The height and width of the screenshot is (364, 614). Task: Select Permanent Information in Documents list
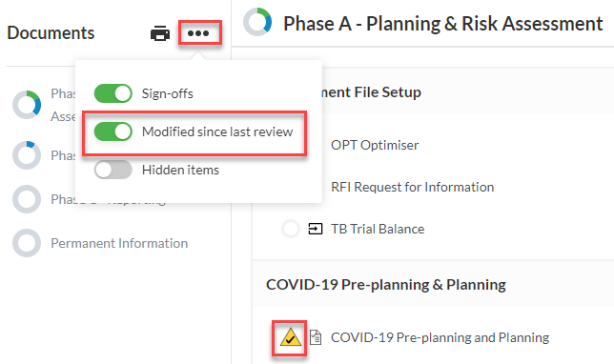pos(119,243)
